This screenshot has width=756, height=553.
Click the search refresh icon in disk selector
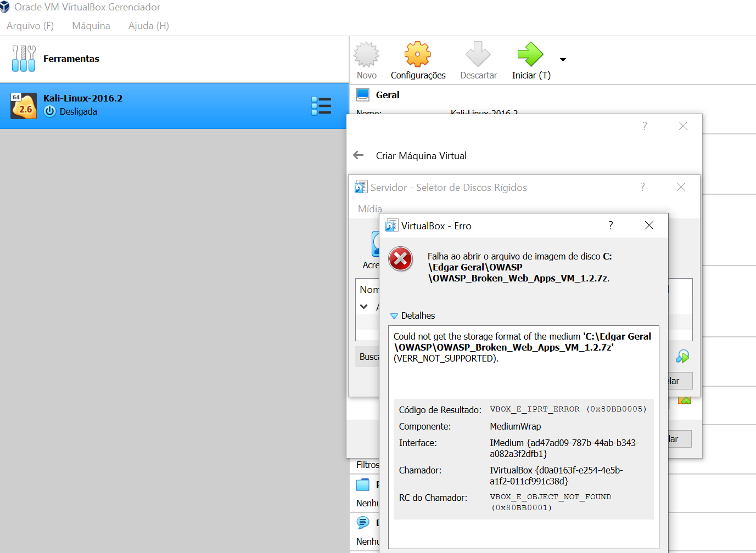pyautogui.click(x=682, y=357)
